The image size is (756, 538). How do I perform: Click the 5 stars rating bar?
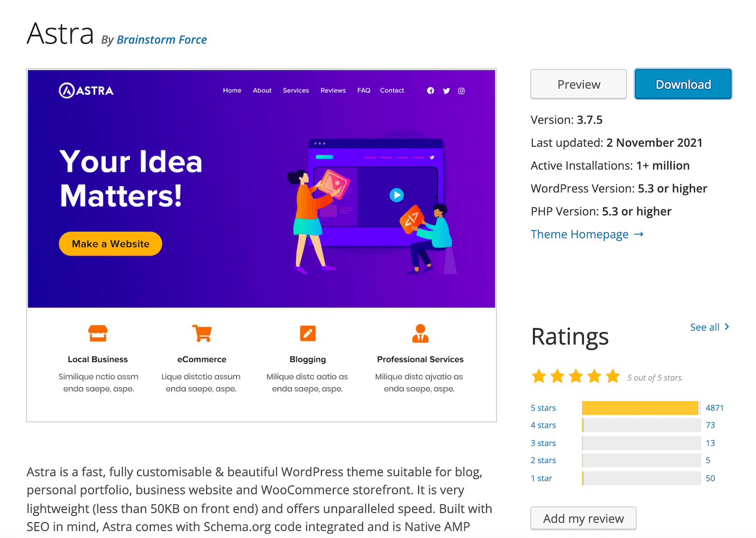pos(640,408)
